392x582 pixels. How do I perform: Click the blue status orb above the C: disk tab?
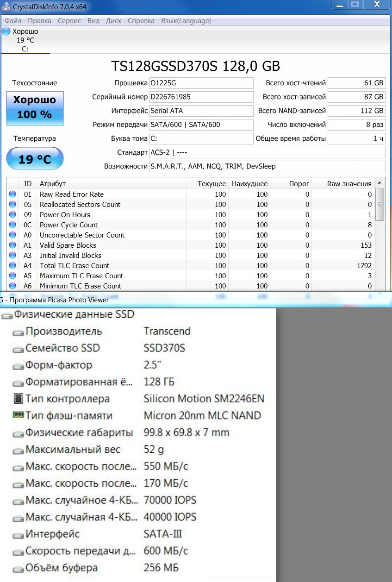click(x=6, y=31)
